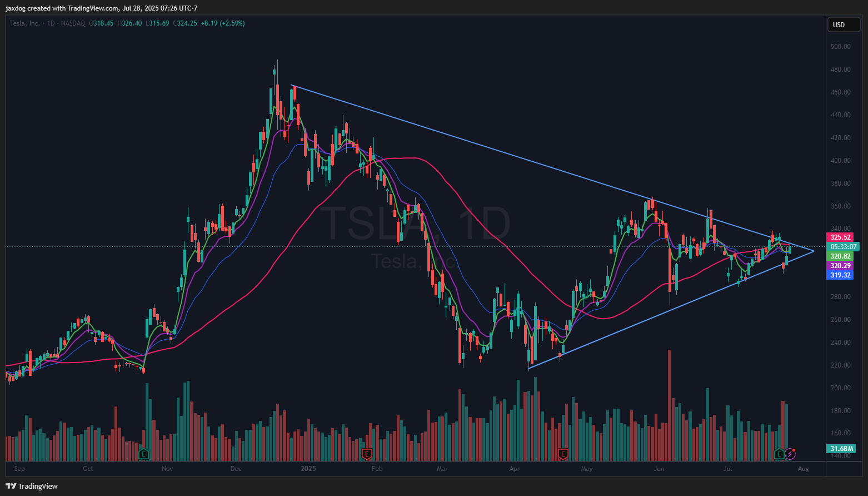
Task: Click the blue 319.32 price label
Action: [840, 275]
